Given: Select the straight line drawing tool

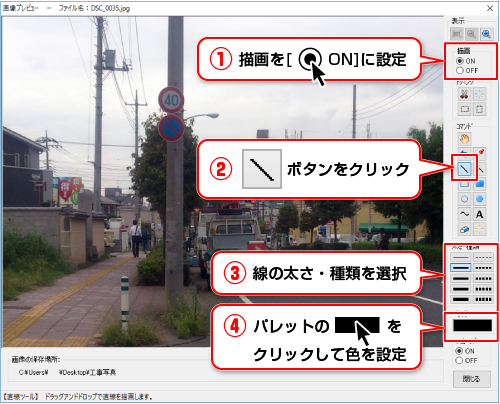Looking at the screenshot, I should [464, 169].
